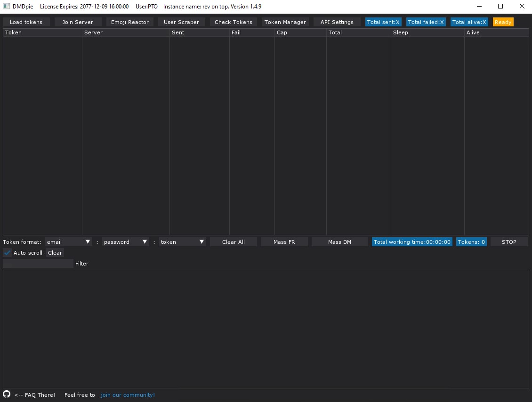Focus the Filter input field
Image resolution: width=532 pixels, height=402 pixels.
pyautogui.click(x=38, y=264)
